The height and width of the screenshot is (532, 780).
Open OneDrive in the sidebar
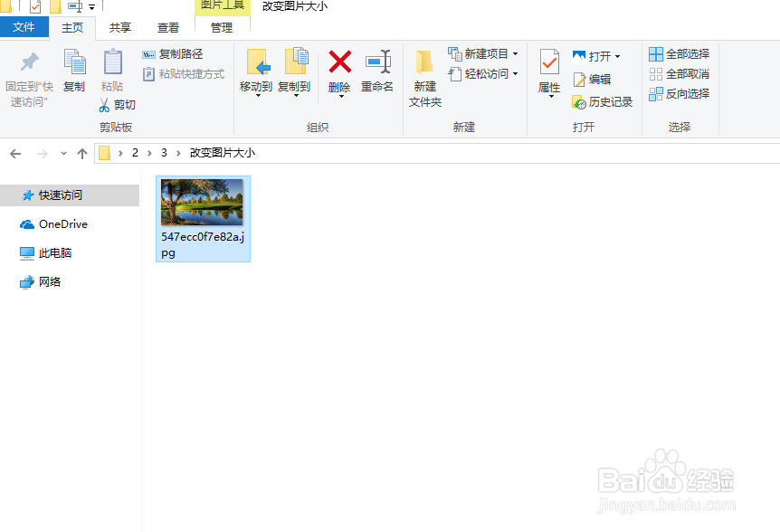click(x=53, y=224)
